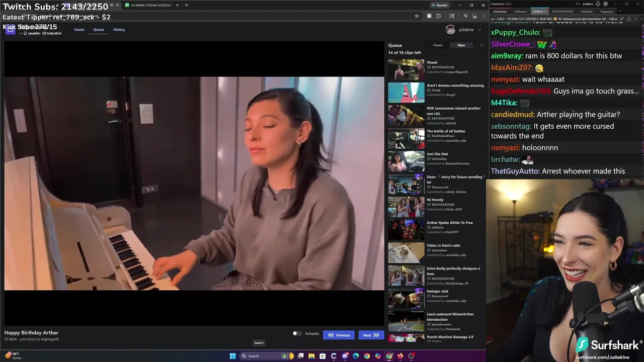Screen dimensions: 644x362
Task: Open File Explorer from taskbar
Action: pos(311,356)
